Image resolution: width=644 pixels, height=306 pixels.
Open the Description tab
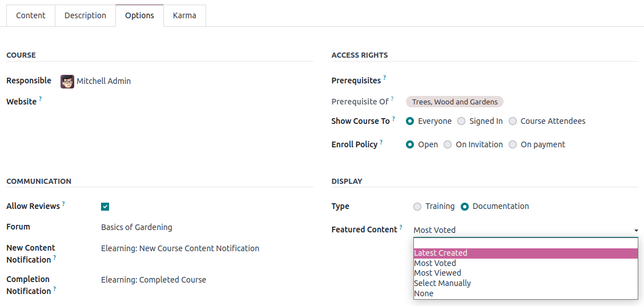pos(85,15)
